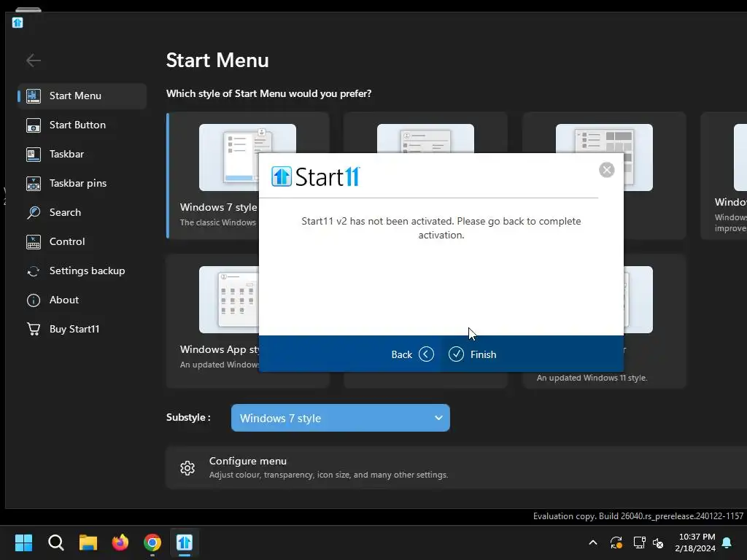
Task: Click the 'An updated Windows 11 style.' card text
Action: (592, 378)
